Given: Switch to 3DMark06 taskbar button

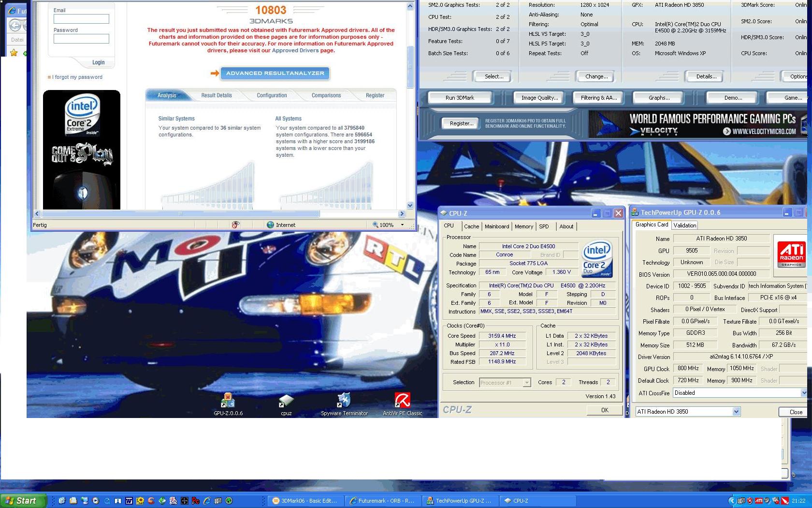Looking at the screenshot, I should pyautogui.click(x=305, y=501).
